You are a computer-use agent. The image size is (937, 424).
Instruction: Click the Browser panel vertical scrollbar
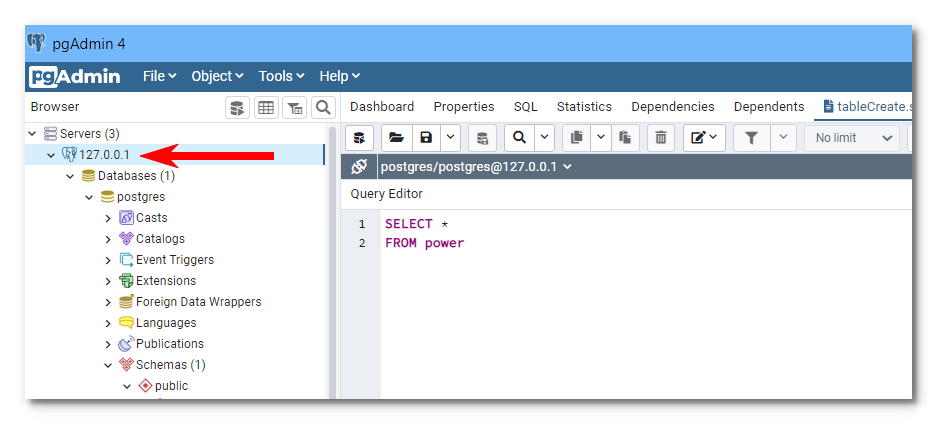333,263
